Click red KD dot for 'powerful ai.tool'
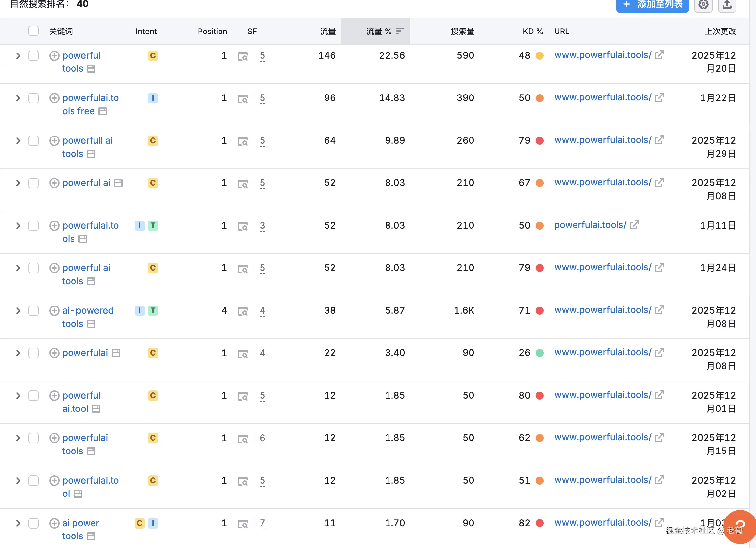This screenshot has width=756, height=548. click(x=540, y=396)
